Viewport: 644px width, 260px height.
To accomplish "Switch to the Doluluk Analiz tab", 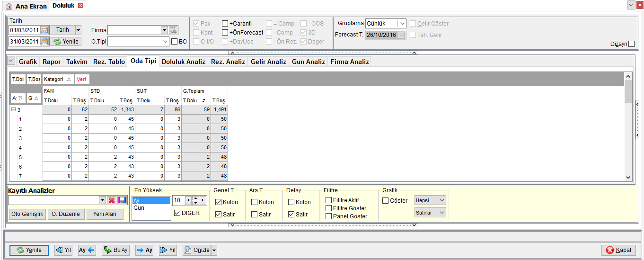I will (184, 62).
